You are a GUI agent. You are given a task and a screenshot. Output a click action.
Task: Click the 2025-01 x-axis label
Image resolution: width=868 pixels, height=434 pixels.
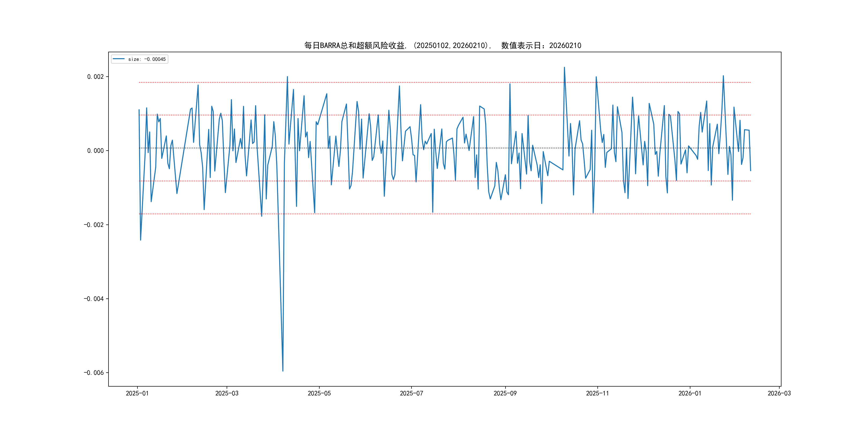[137, 393]
